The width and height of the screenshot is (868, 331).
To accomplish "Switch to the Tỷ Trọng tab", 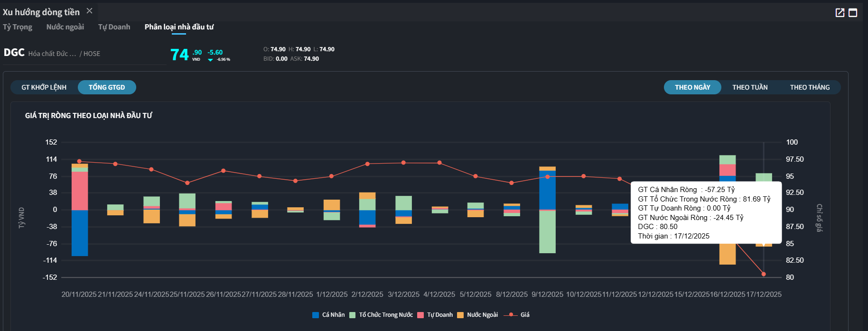I will pyautogui.click(x=18, y=27).
